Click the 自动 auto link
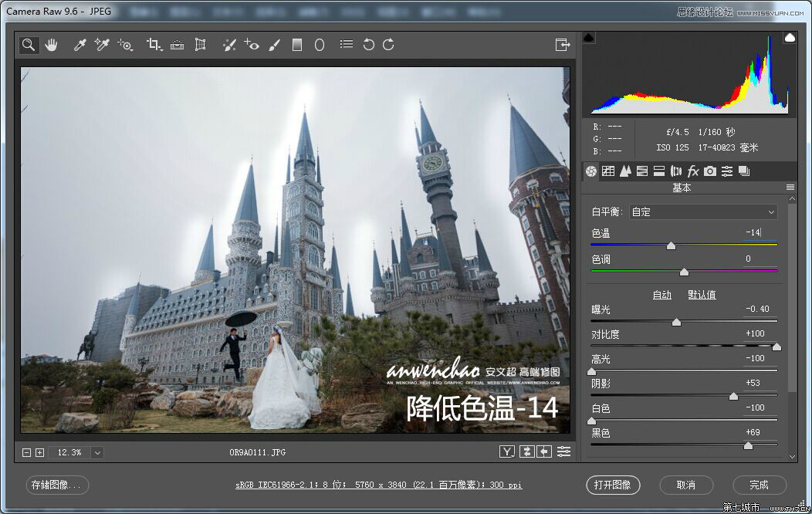 pos(661,295)
